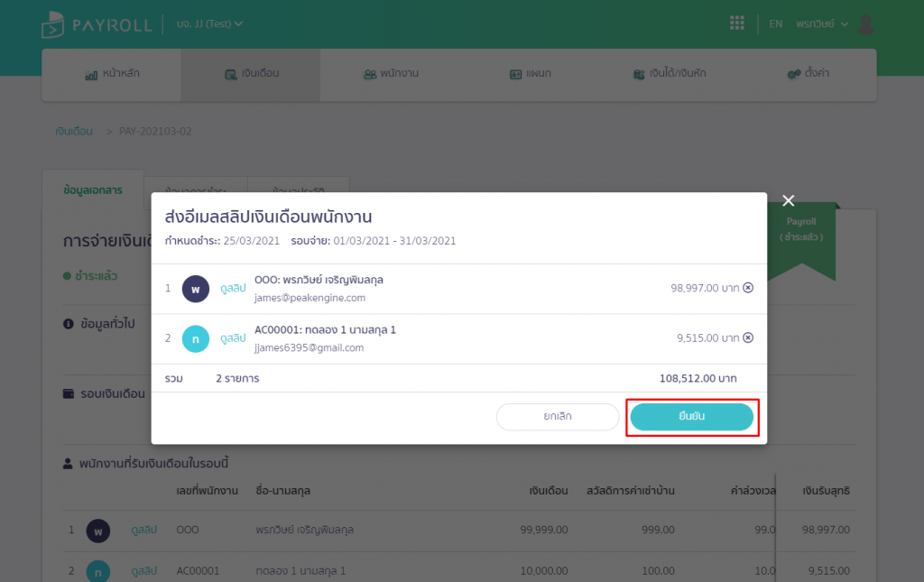
Task: Open the ตั้งค่า settings menu
Action: point(806,74)
